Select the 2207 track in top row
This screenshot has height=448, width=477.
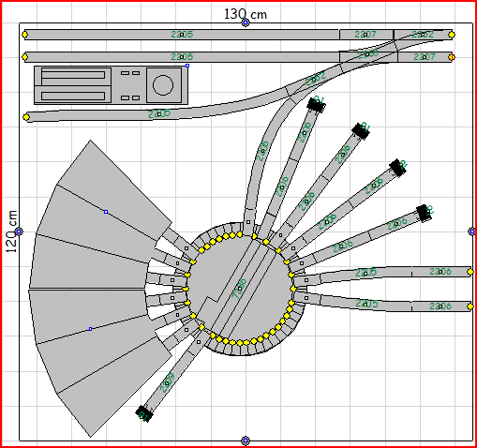click(x=366, y=35)
